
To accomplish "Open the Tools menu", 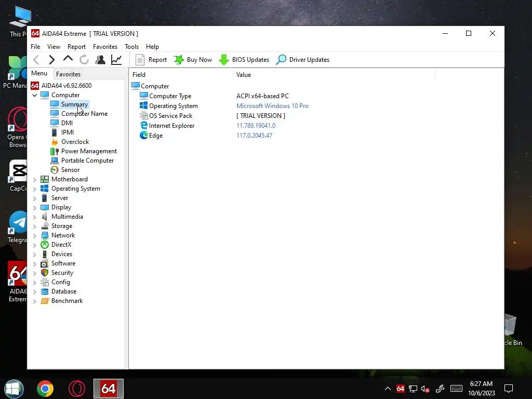I will point(131,46).
